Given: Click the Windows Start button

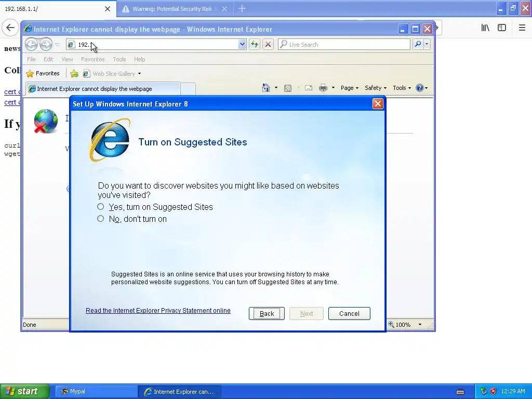Looking at the screenshot, I should pyautogui.click(x=25, y=391).
